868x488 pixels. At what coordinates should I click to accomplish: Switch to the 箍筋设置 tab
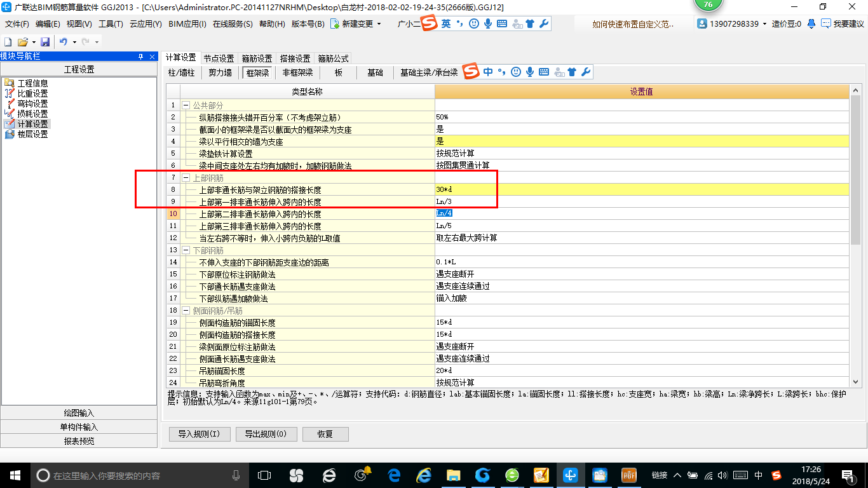pos(257,58)
